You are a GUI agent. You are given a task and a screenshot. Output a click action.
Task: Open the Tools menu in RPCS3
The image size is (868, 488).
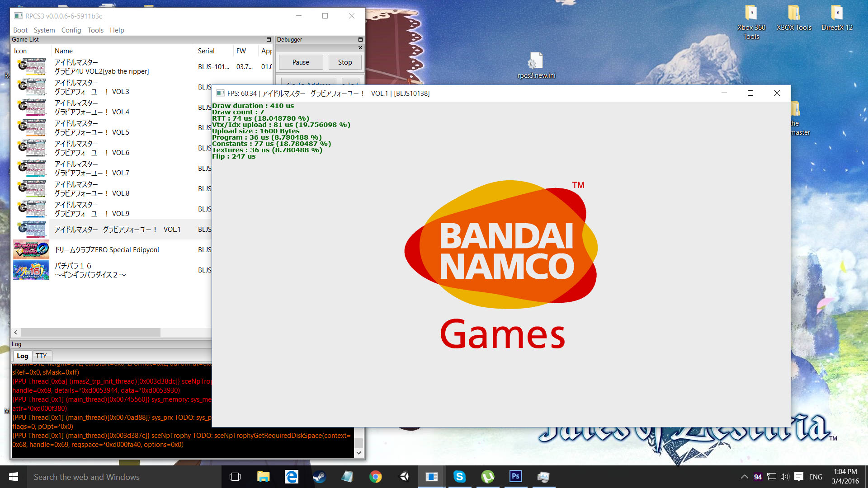95,30
